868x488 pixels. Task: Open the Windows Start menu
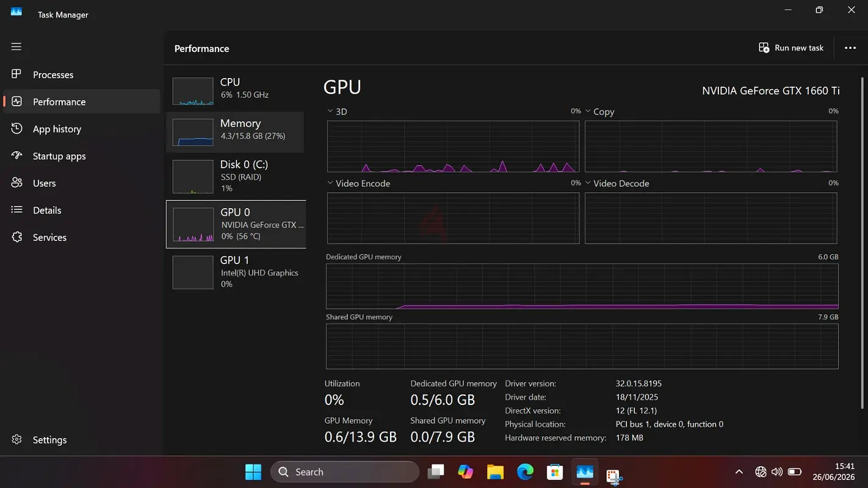tap(253, 472)
